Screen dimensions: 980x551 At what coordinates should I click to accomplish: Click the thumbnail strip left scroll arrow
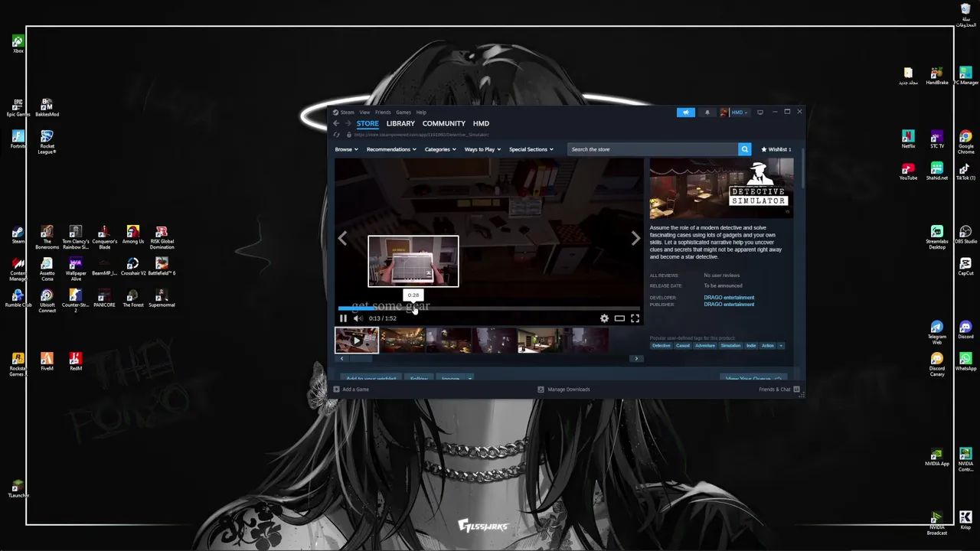[x=341, y=358]
